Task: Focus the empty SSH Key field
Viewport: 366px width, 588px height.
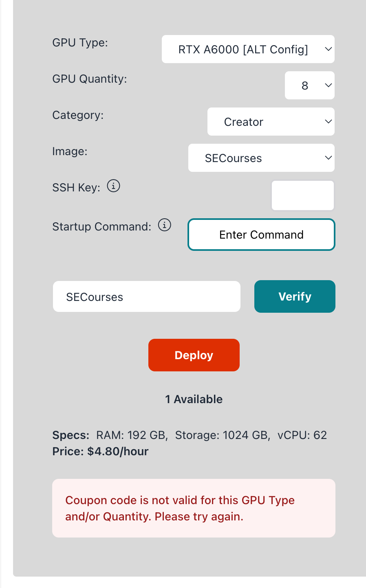Action: coord(302,195)
